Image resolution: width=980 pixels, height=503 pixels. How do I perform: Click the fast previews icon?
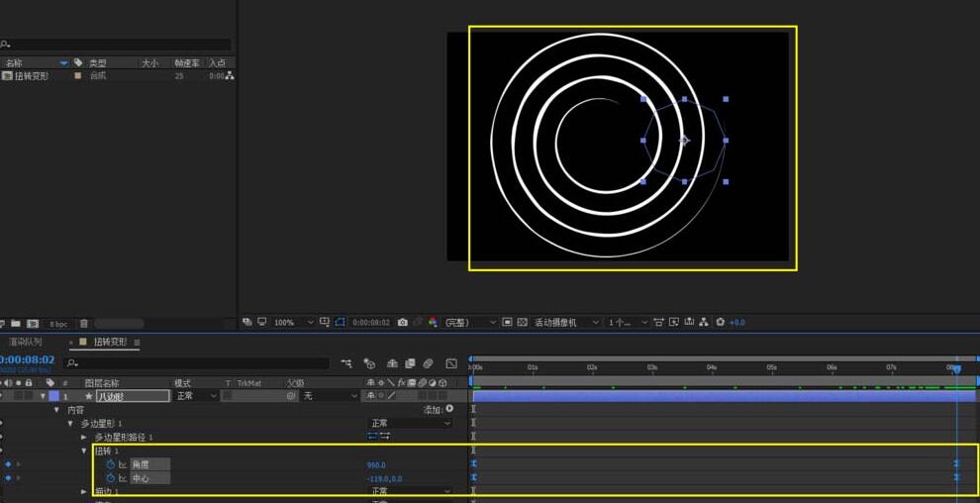click(x=674, y=323)
